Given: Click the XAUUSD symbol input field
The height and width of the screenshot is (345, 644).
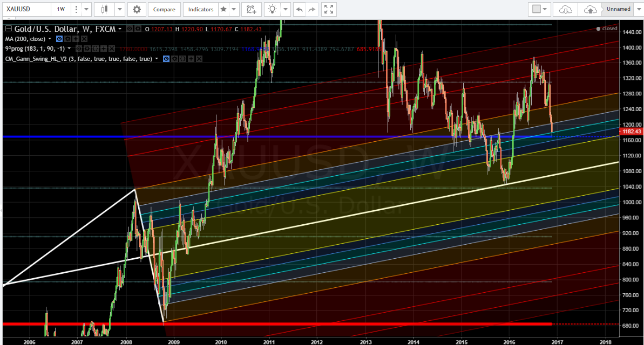Looking at the screenshot, I should click(25, 9).
